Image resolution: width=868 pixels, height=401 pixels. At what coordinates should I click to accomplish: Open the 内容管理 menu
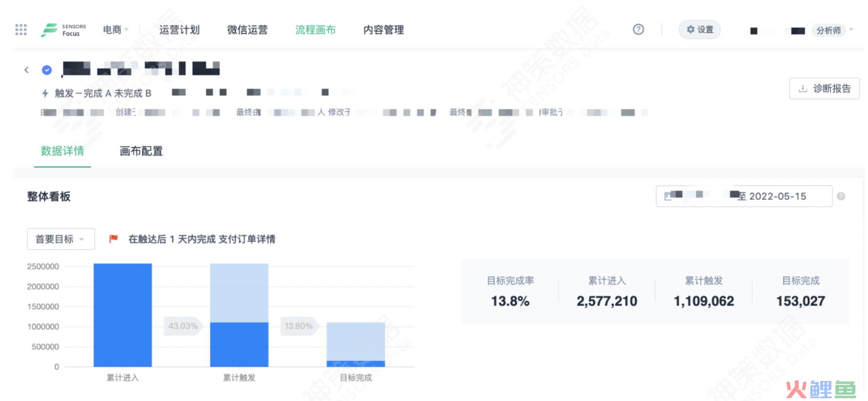(384, 30)
